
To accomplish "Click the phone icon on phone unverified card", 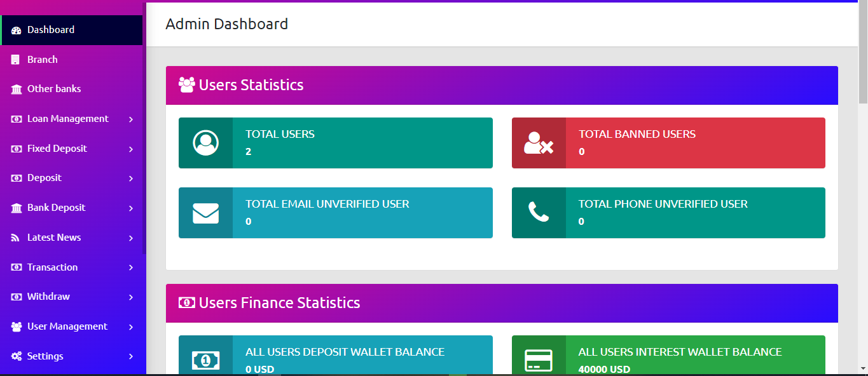I will pyautogui.click(x=538, y=212).
